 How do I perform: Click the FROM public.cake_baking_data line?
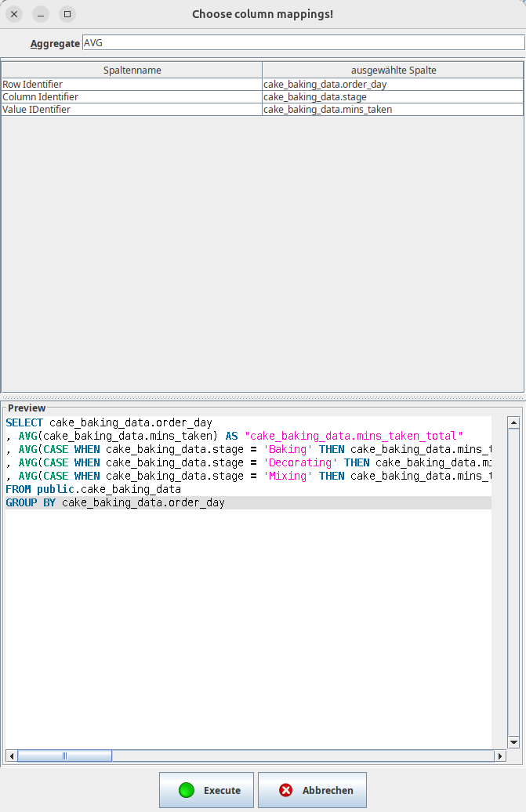point(93,489)
